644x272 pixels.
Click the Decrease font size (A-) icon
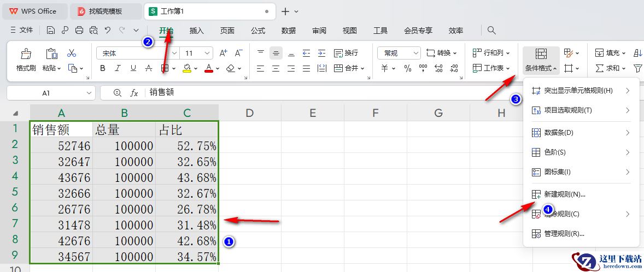(238, 53)
